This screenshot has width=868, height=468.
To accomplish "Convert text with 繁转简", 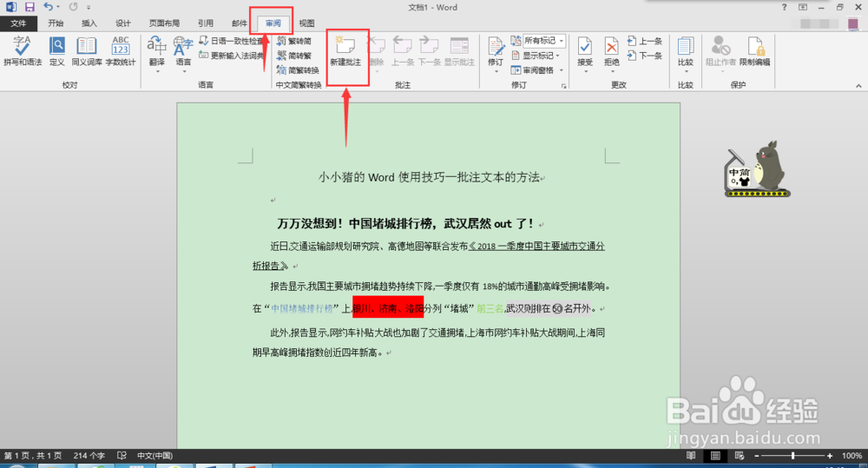I will pyautogui.click(x=294, y=41).
